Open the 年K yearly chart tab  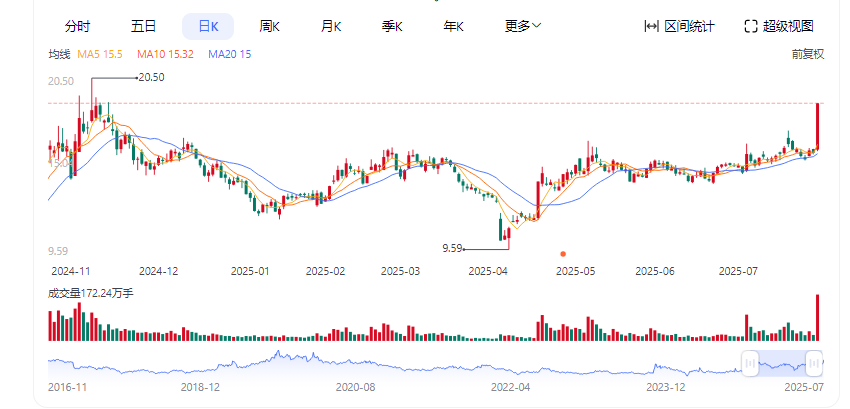coord(453,26)
